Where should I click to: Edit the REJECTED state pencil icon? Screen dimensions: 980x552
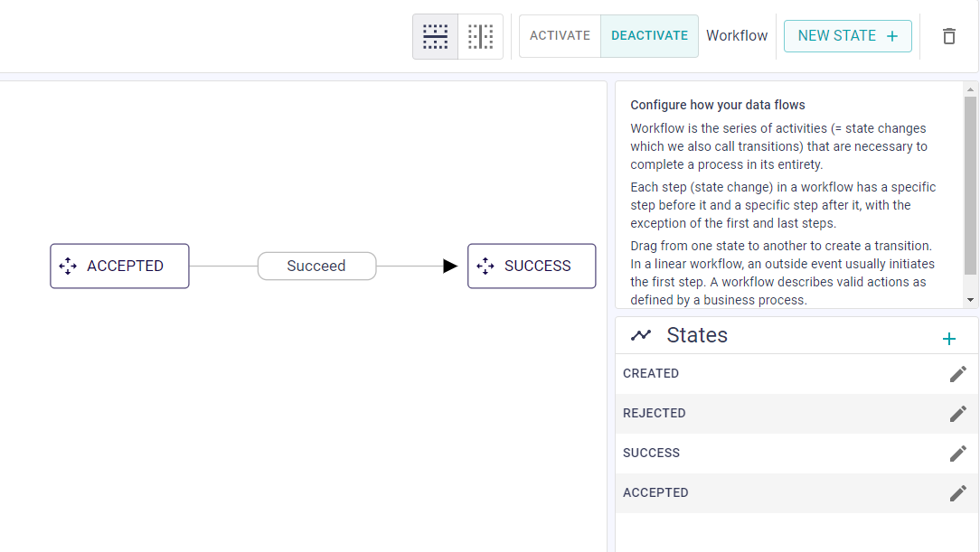tap(957, 414)
